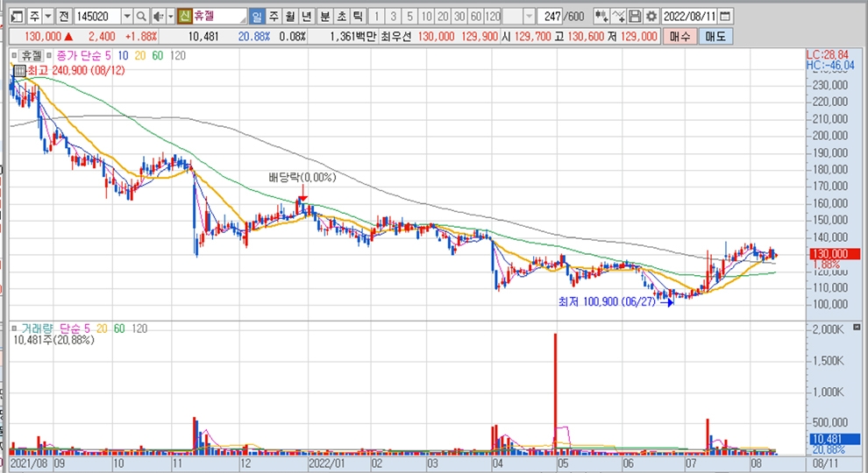Switch to the 월 monthly chart tab

289,17
